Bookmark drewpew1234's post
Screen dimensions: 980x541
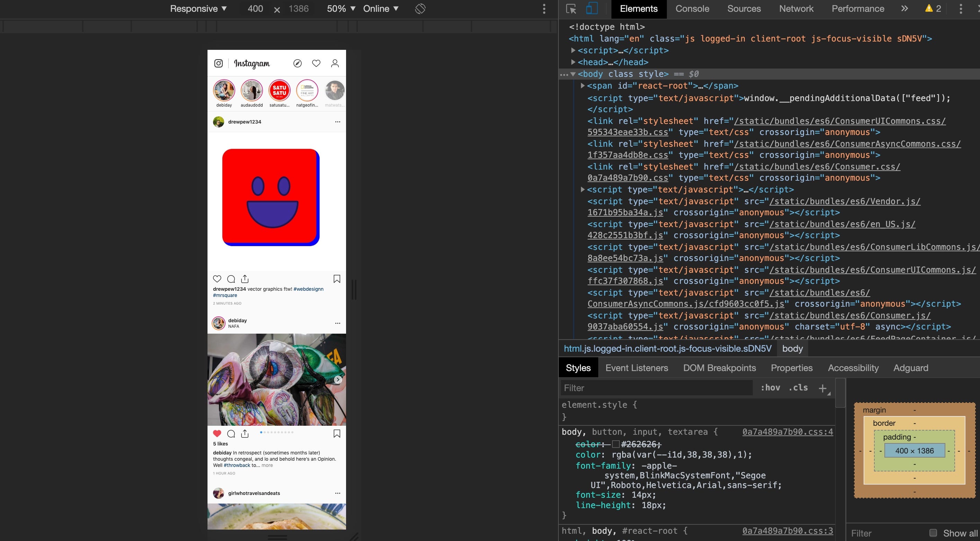pyautogui.click(x=337, y=279)
